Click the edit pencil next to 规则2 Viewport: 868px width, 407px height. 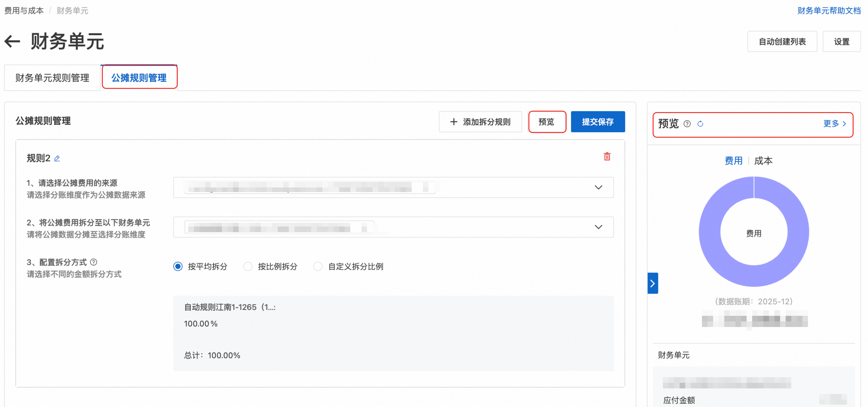57,158
